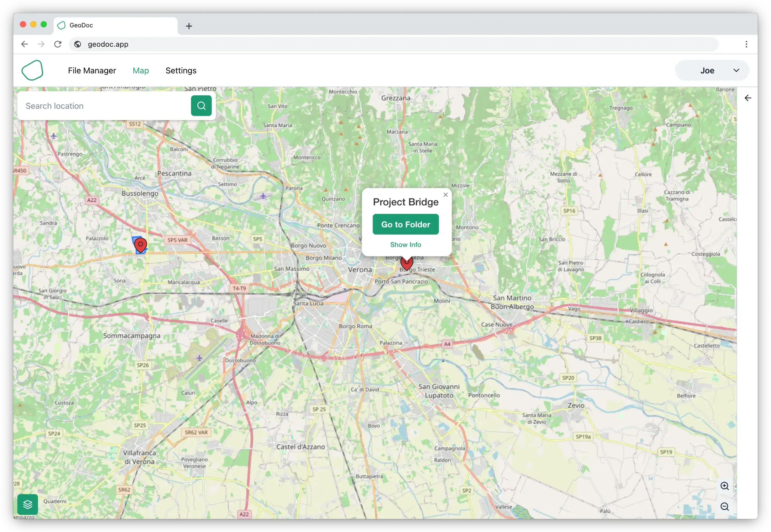Focus the Search location field

tap(103, 106)
